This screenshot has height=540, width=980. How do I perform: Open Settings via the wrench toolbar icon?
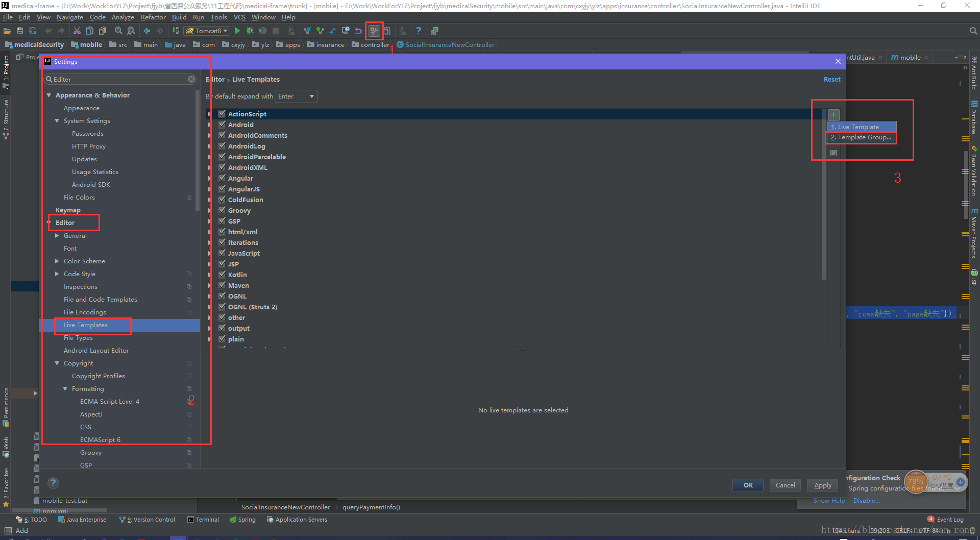[x=374, y=31]
